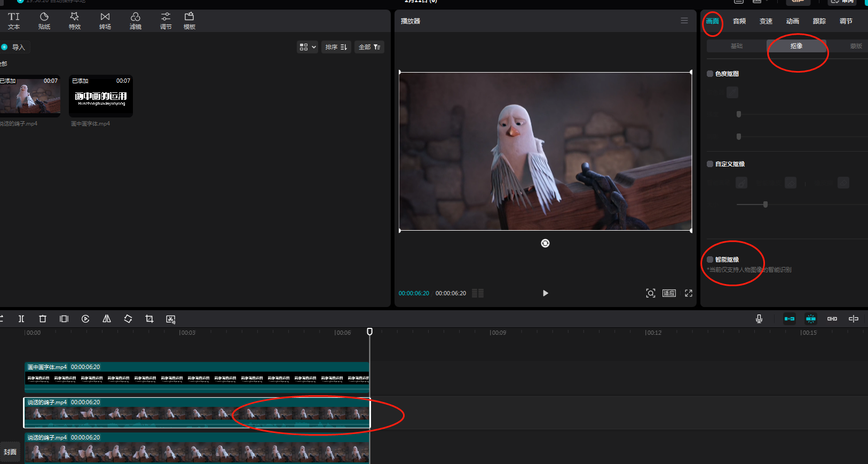This screenshot has height=464, width=868.
Task: Open the 贴纸 stickers panel
Action: (x=44, y=21)
